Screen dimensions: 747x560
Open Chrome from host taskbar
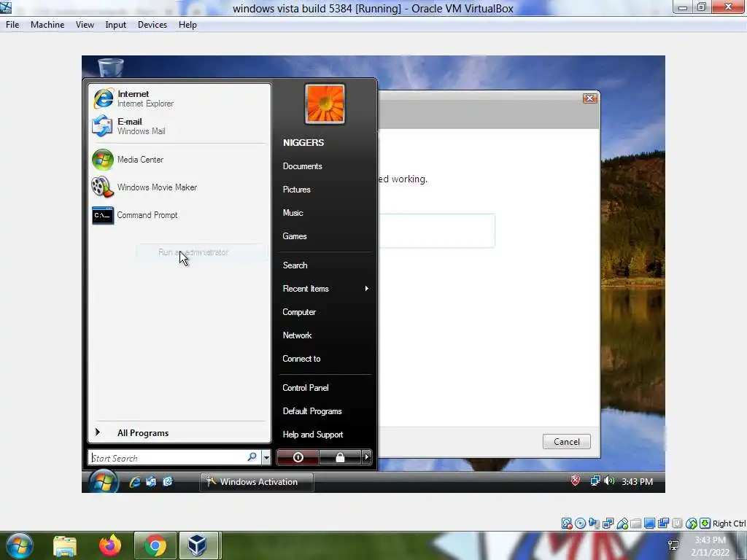(155, 545)
